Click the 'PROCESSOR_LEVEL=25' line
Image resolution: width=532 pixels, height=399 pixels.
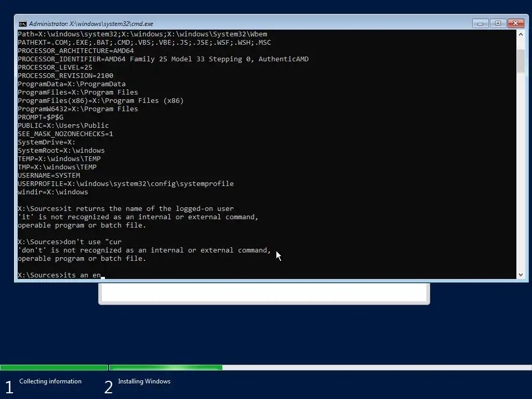coord(55,67)
